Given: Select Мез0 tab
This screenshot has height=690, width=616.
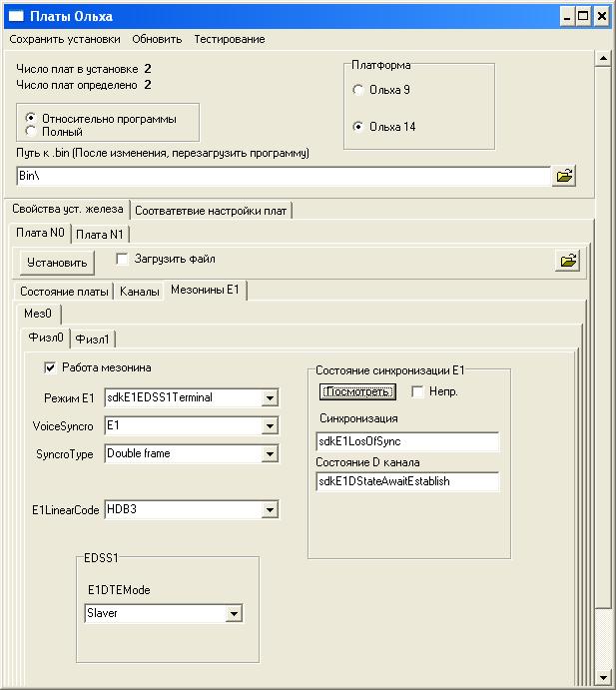Looking at the screenshot, I should point(38,314).
